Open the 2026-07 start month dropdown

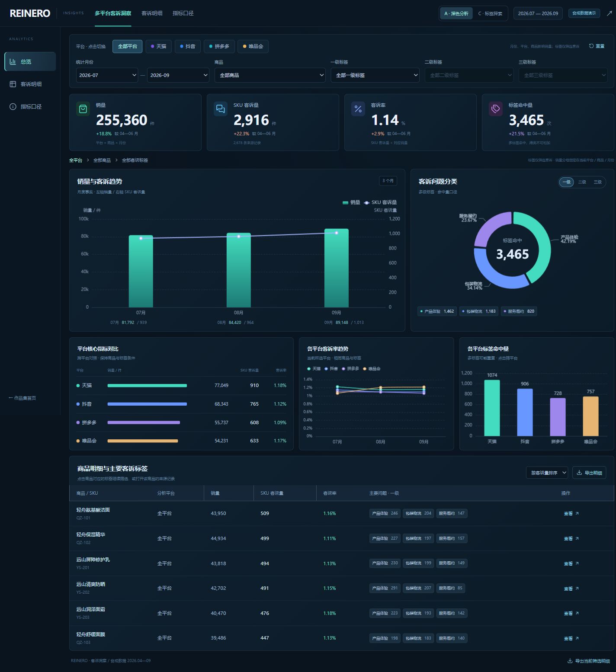pyautogui.click(x=107, y=75)
